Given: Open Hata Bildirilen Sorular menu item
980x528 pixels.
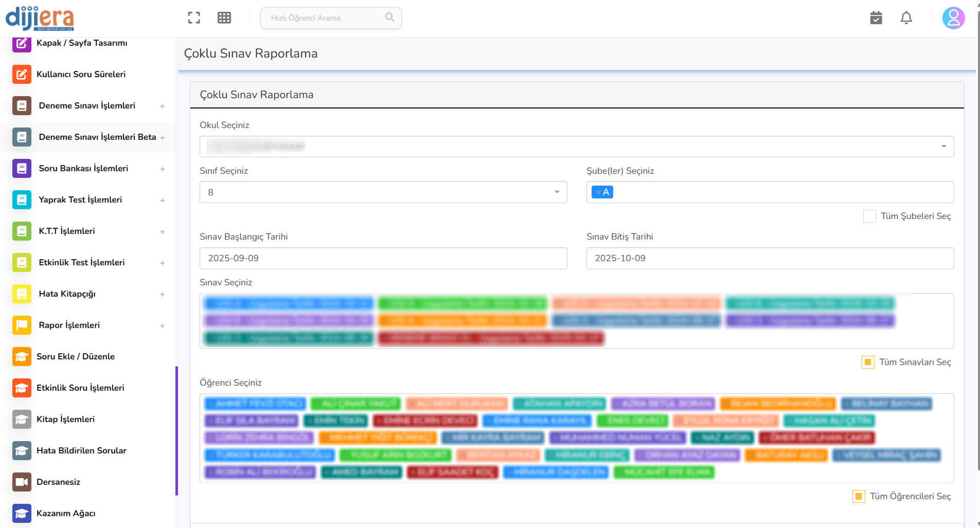Looking at the screenshot, I should tap(81, 450).
